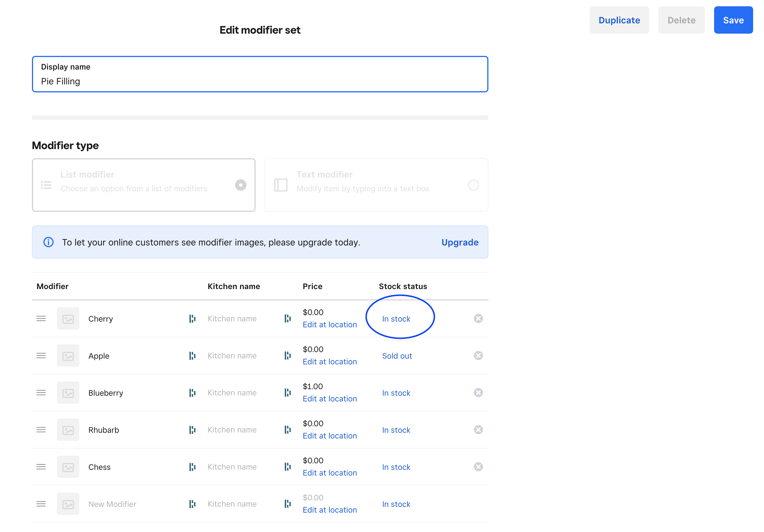Select the List modifier radio button

[240, 185]
